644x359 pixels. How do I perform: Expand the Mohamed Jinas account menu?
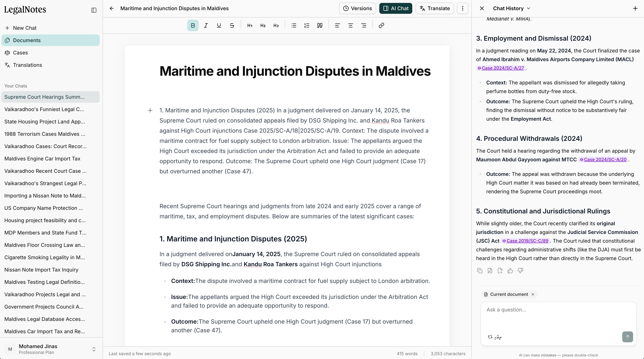tap(51, 349)
